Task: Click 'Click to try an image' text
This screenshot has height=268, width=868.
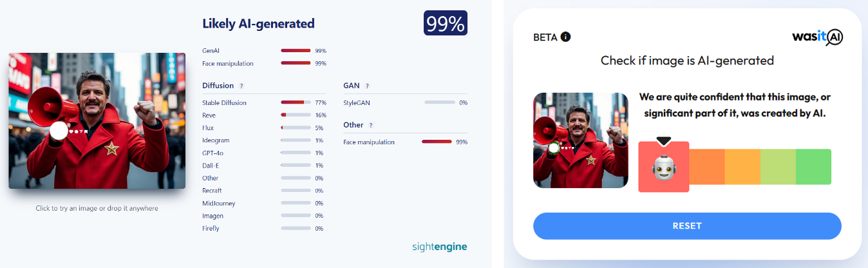Action: point(97,208)
